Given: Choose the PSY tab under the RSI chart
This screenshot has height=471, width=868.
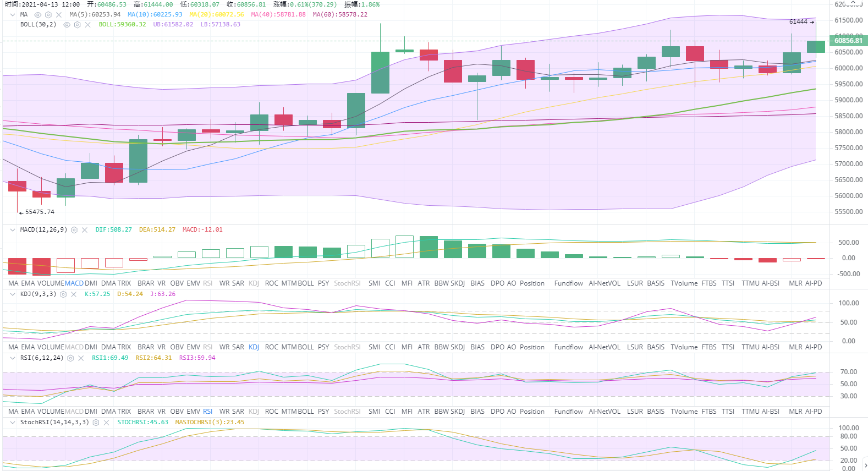Looking at the screenshot, I should point(323,412).
